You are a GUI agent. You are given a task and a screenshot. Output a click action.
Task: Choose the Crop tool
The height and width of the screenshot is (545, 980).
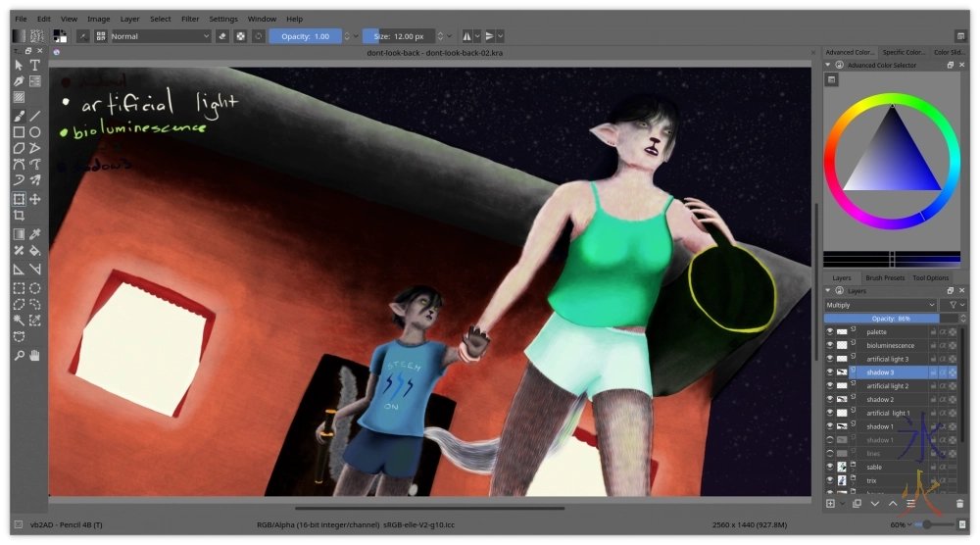(x=19, y=215)
